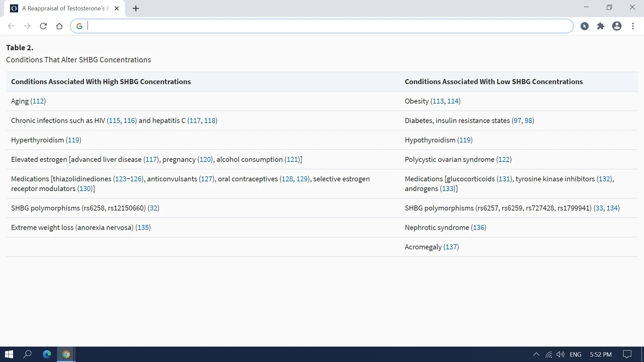Open reference 32 for rs6258 polymorphisms
Viewport: 644px width, 362px height.
[153, 208]
